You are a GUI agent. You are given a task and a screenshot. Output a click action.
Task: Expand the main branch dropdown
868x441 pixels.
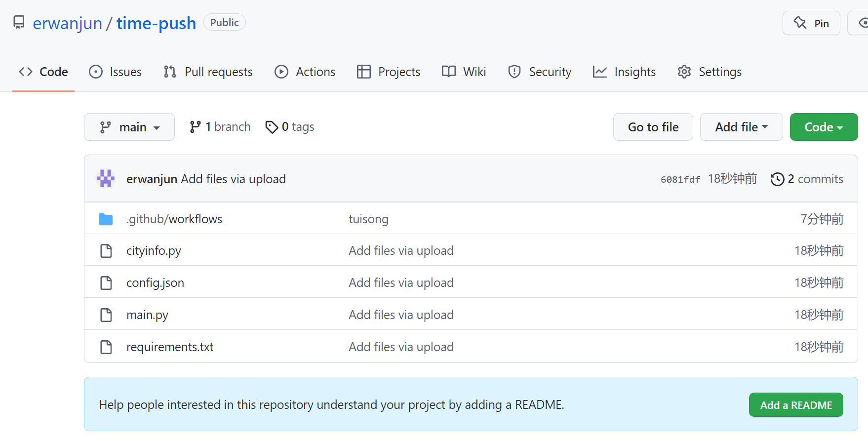point(129,127)
